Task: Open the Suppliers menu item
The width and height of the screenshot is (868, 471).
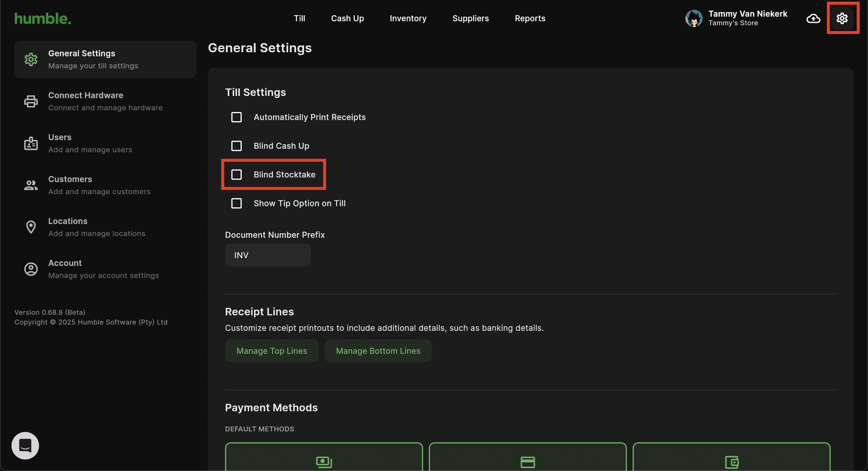Action: pyautogui.click(x=470, y=18)
